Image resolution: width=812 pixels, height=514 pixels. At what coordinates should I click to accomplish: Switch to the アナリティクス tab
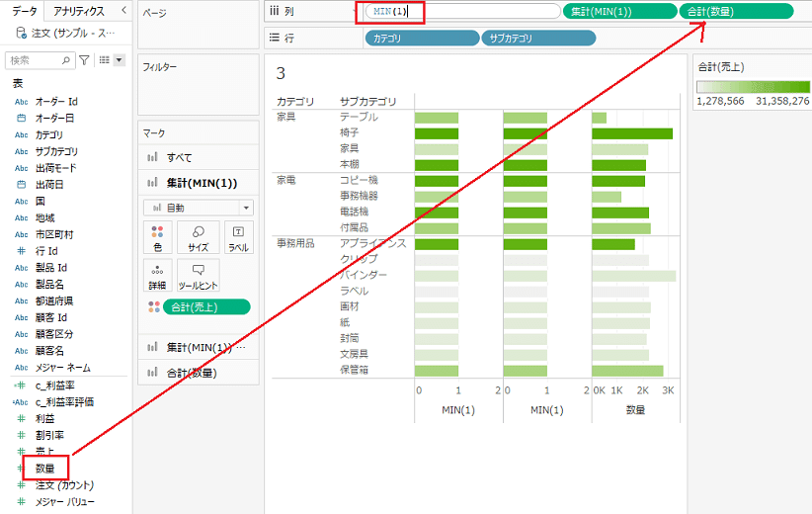pos(79,11)
